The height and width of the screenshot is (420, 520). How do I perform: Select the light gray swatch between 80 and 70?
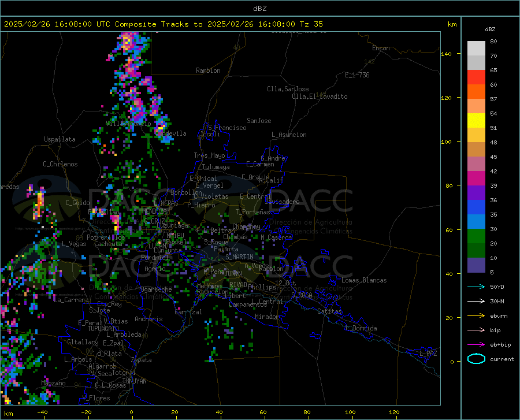476,49
